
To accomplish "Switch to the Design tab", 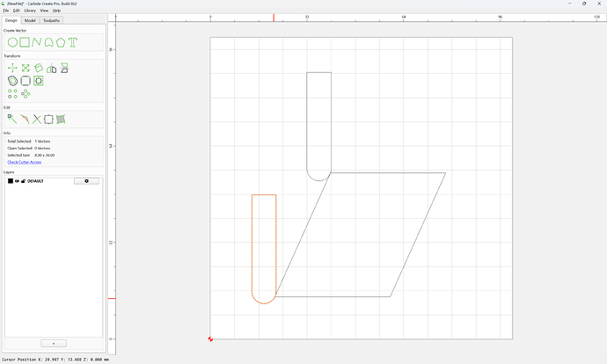I will (x=11, y=20).
